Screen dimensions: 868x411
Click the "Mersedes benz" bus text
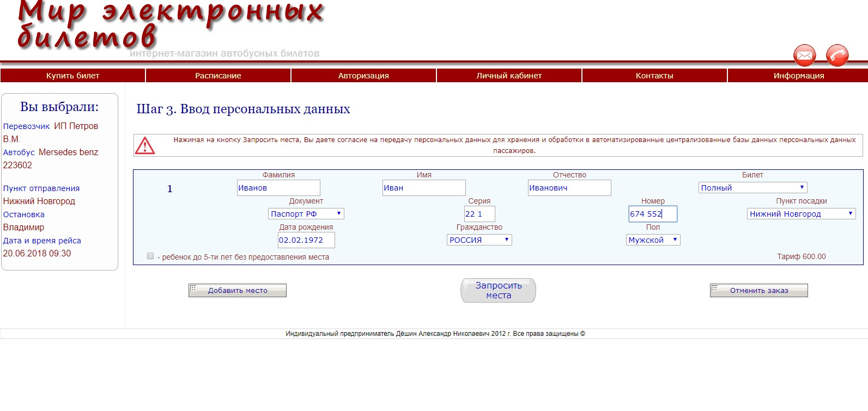coord(68,152)
